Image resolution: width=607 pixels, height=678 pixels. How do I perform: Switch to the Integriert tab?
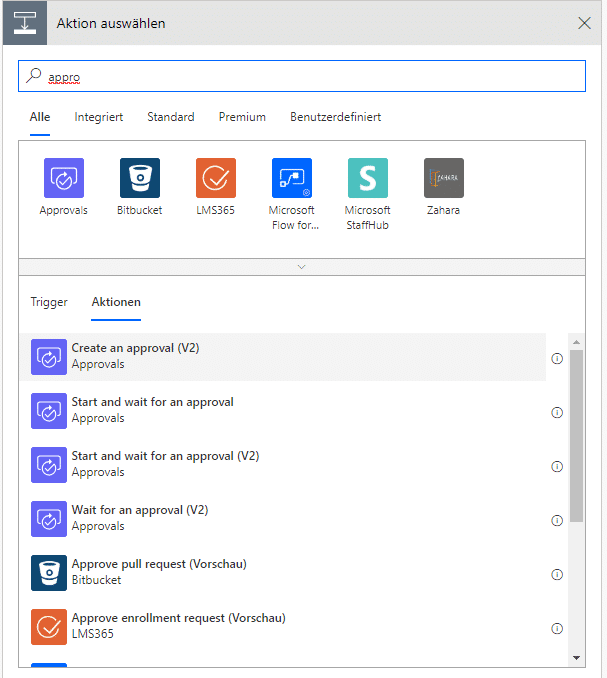[99, 117]
